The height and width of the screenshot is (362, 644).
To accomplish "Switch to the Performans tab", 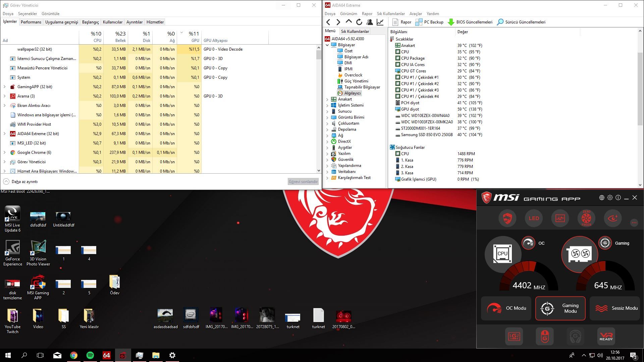I will click(31, 22).
